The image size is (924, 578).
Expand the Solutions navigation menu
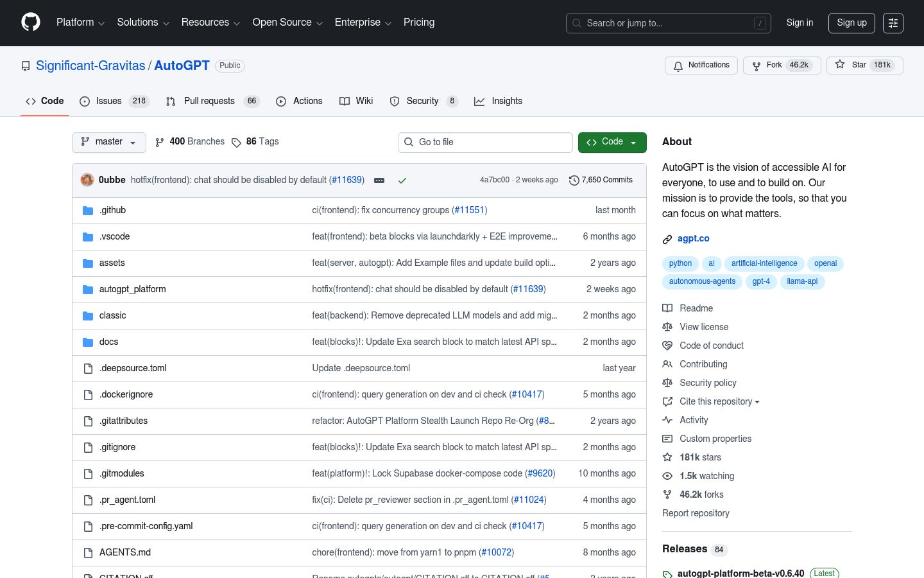tap(143, 22)
